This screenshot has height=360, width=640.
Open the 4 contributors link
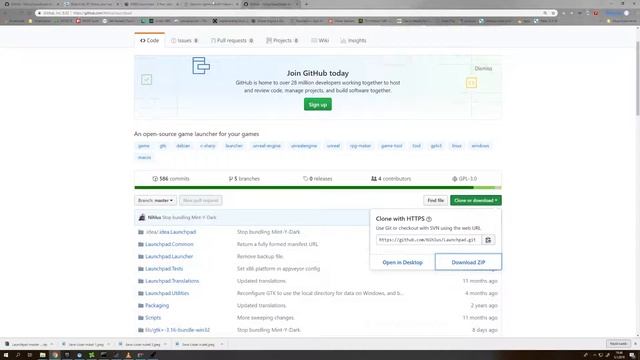391,179
